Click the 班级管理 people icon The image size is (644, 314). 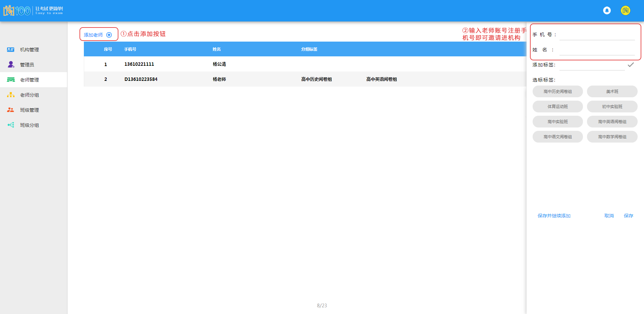(11, 110)
